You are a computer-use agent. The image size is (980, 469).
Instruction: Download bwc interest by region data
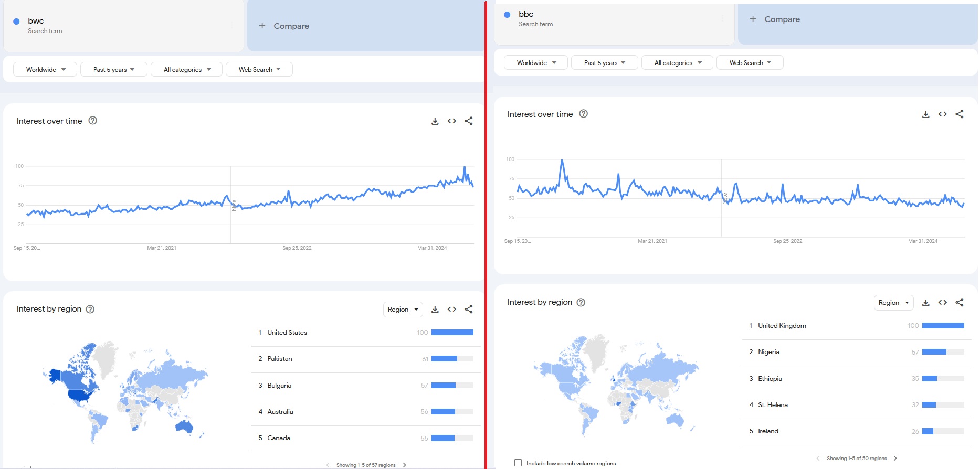tap(435, 310)
